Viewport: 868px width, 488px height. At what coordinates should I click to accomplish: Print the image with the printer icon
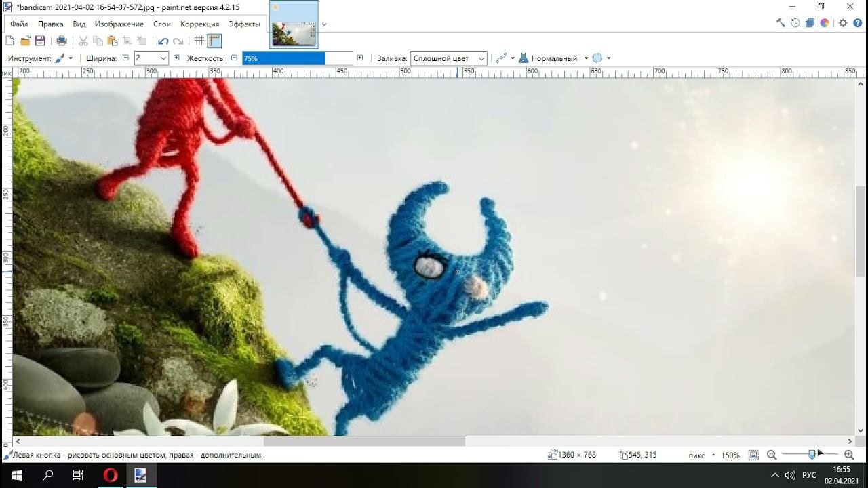[x=62, y=41]
